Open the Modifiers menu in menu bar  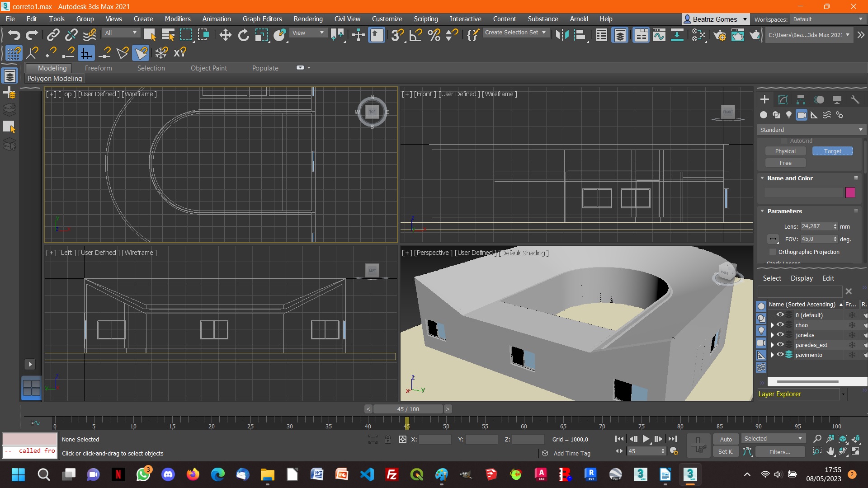tap(177, 19)
